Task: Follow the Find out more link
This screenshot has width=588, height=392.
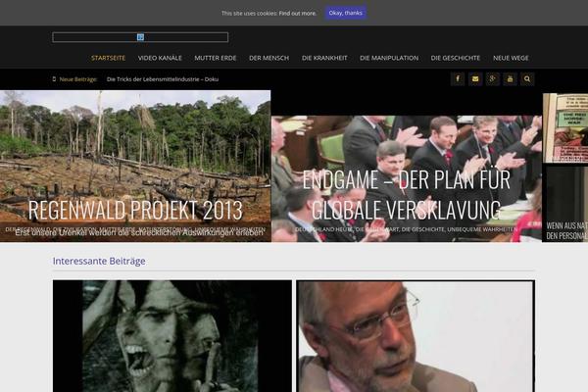Action: coord(297,13)
